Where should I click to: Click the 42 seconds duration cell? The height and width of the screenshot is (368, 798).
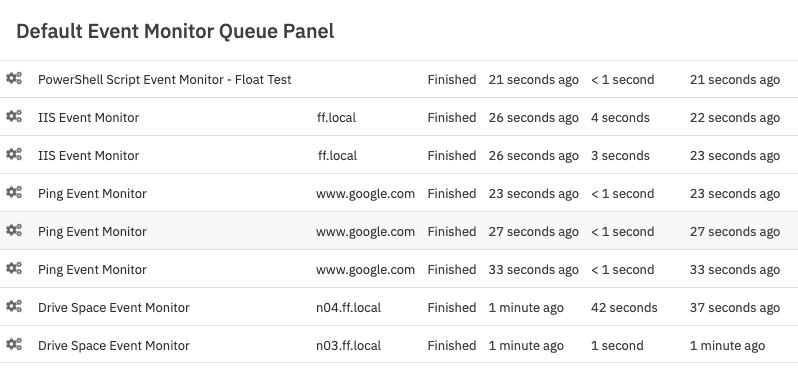[x=624, y=307]
